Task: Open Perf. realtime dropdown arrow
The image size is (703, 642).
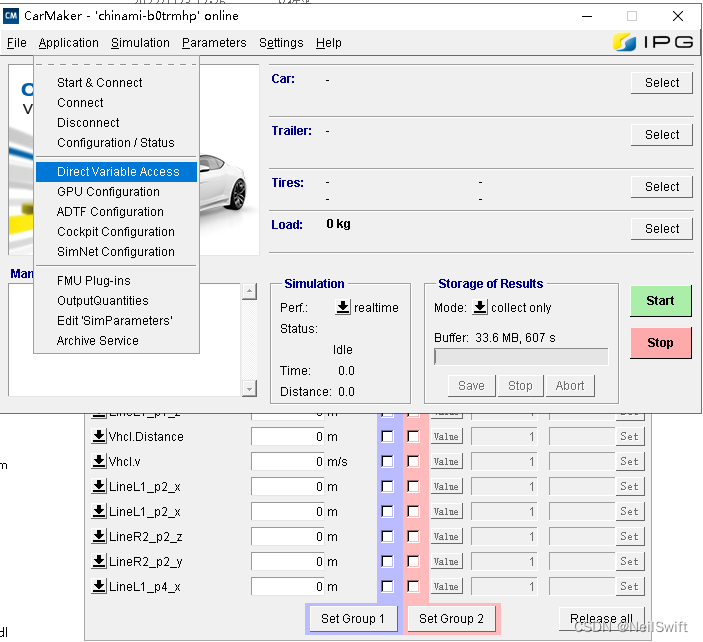Action: coord(343,308)
